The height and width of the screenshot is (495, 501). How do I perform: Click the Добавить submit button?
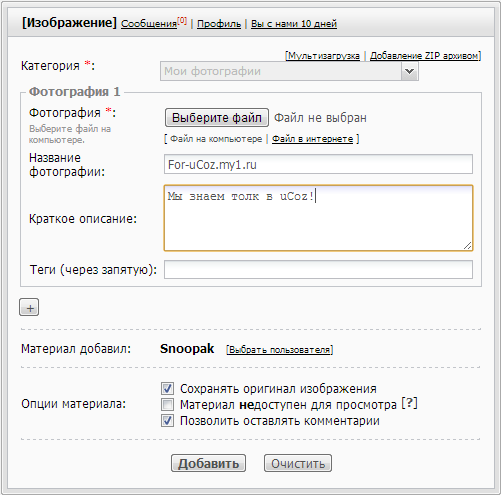(x=208, y=463)
